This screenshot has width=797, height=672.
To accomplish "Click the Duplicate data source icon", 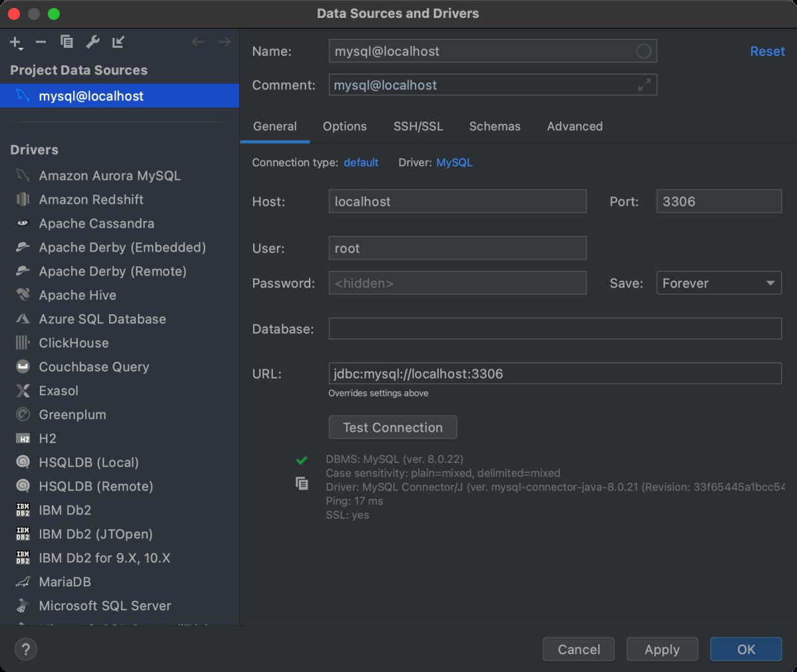I will [x=66, y=42].
